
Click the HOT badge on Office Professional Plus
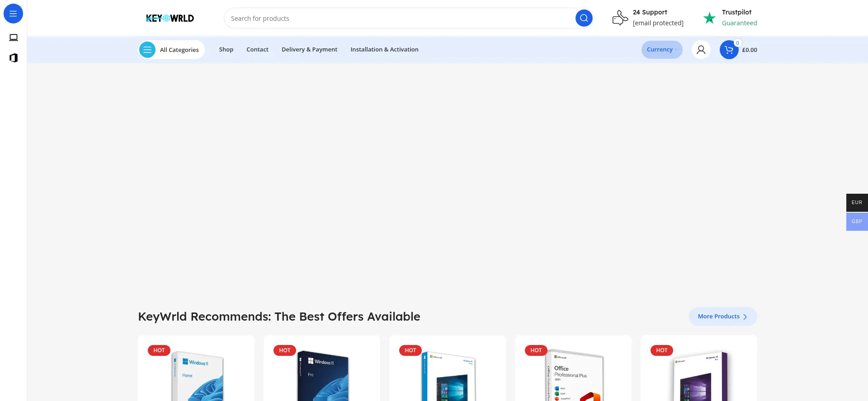(x=536, y=350)
